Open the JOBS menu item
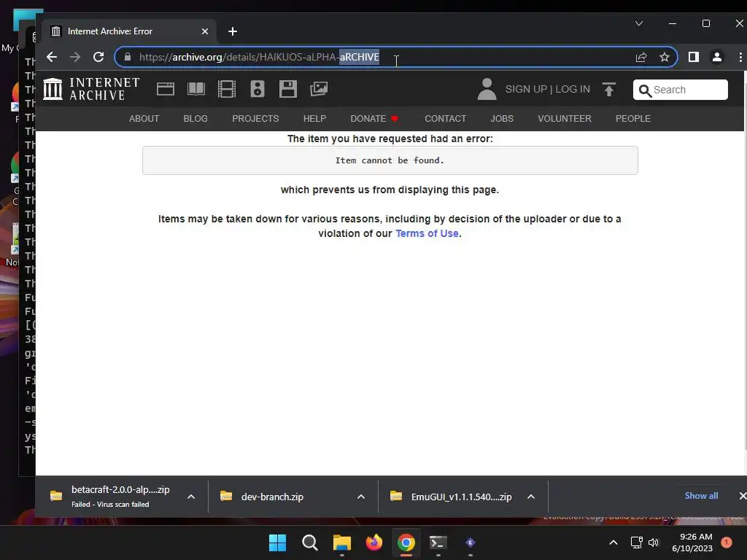747x560 pixels. (502, 119)
